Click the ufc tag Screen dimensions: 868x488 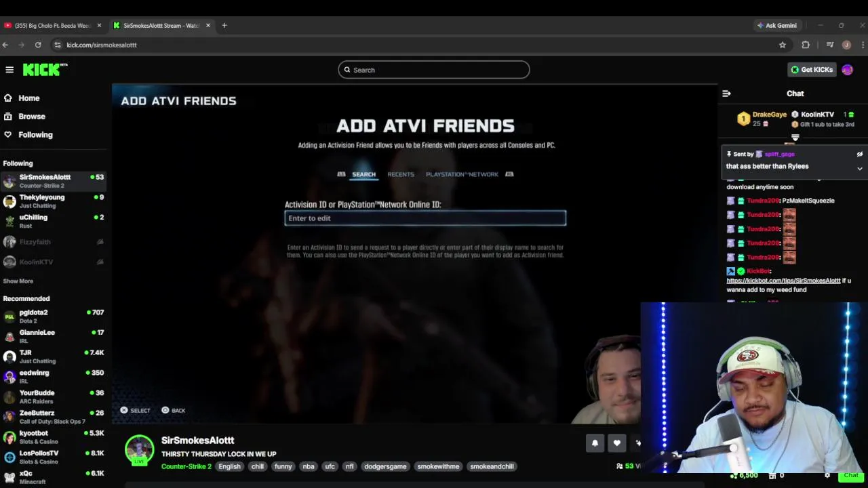point(330,466)
